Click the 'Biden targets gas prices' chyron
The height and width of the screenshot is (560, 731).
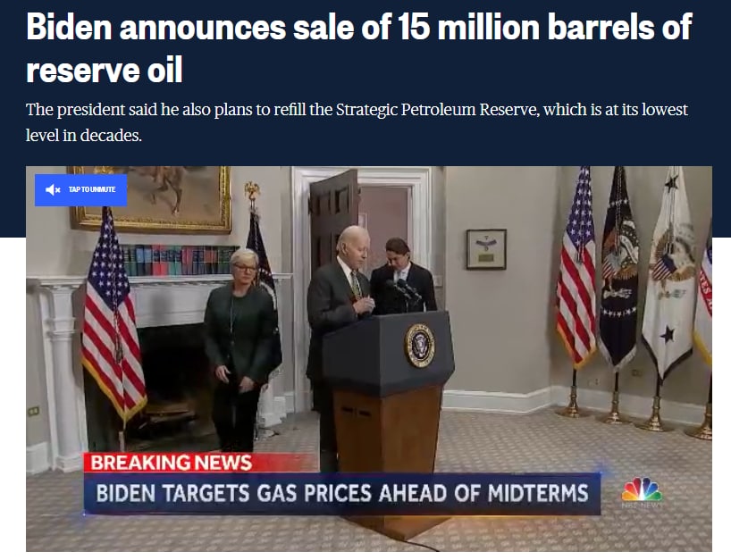click(342, 493)
